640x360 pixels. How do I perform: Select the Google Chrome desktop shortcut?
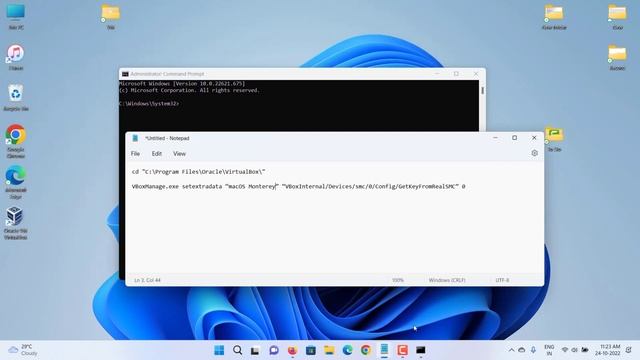pos(16,141)
